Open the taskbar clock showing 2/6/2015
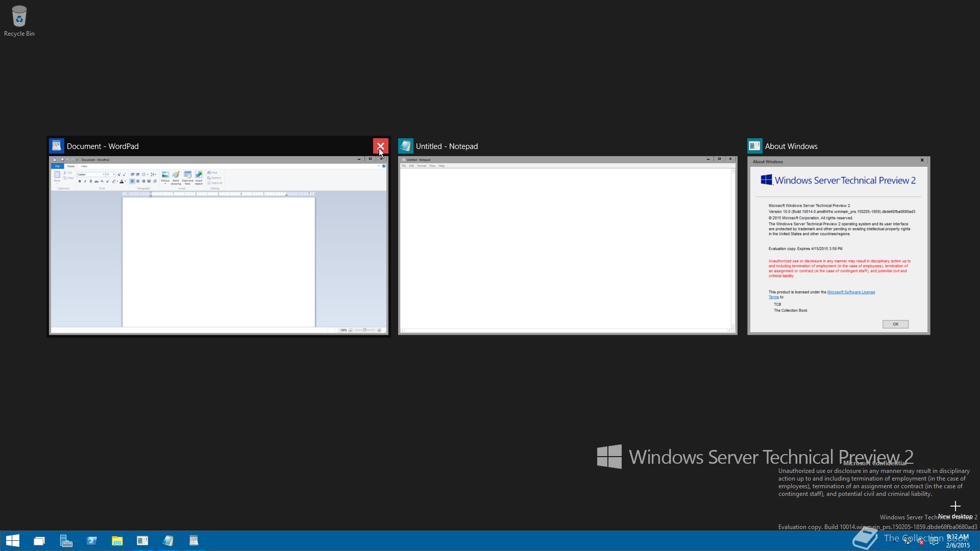The height and width of the screenshot is (551, 980). 958,541
